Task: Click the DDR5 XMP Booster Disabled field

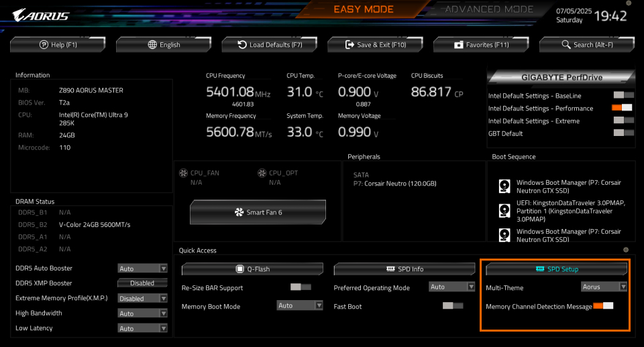Action: click(142, 283)
